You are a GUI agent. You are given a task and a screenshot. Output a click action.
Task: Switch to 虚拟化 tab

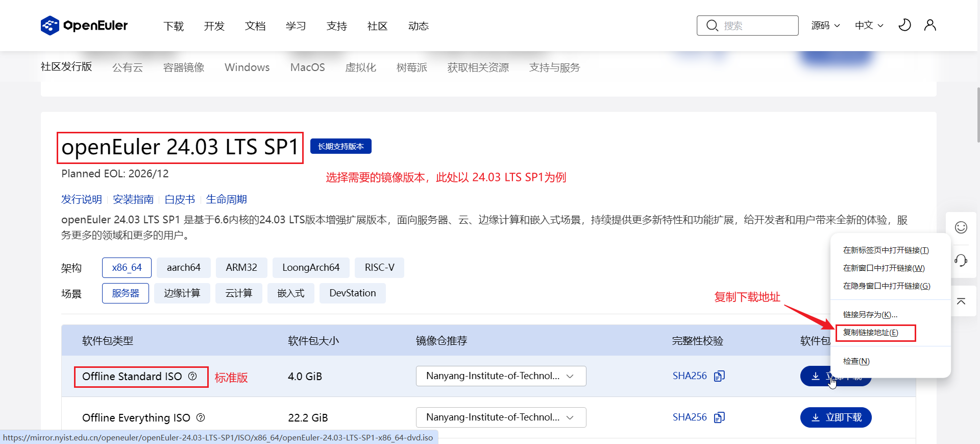361,67
